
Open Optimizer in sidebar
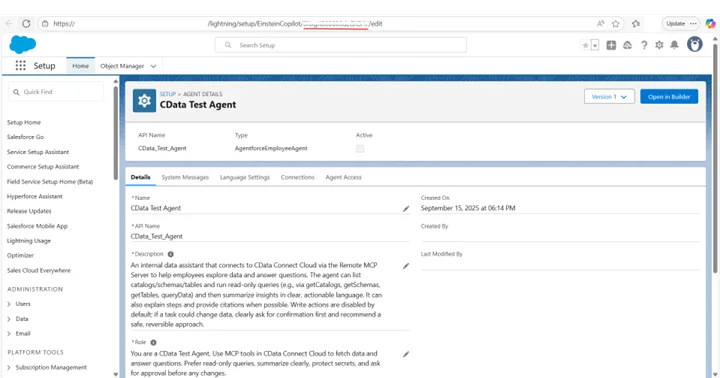(x=20, y=255)
